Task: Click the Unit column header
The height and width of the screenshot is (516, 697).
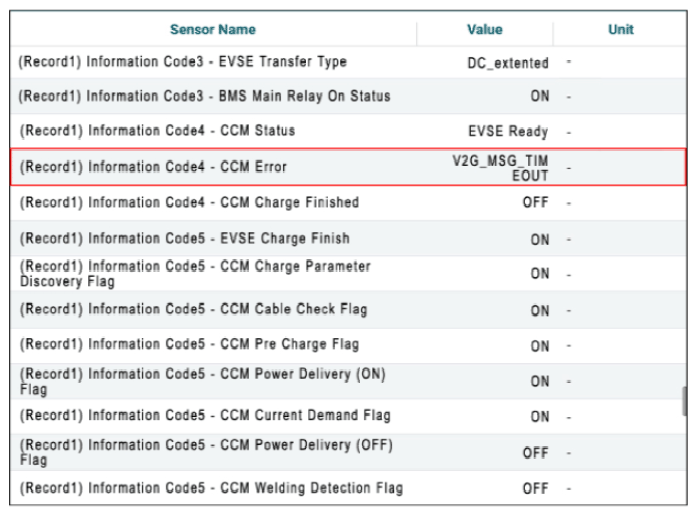Action: (621, 29)
